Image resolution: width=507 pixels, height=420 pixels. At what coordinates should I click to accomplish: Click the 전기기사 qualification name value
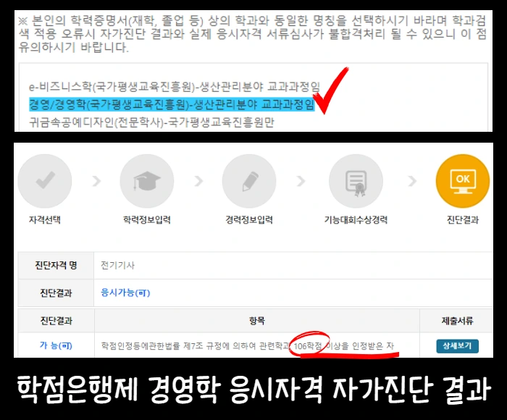(x=117, y=266)
